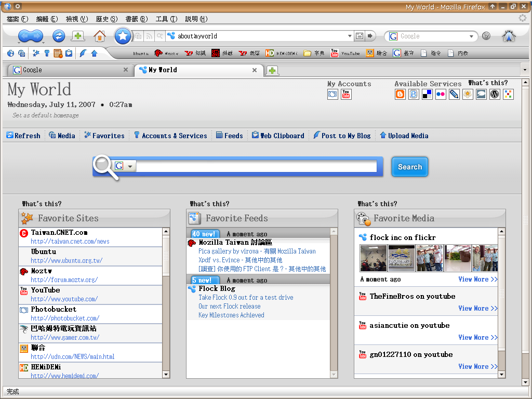532x399 pixels.
Task: Select the Flickr service icon
Action: 441,95
